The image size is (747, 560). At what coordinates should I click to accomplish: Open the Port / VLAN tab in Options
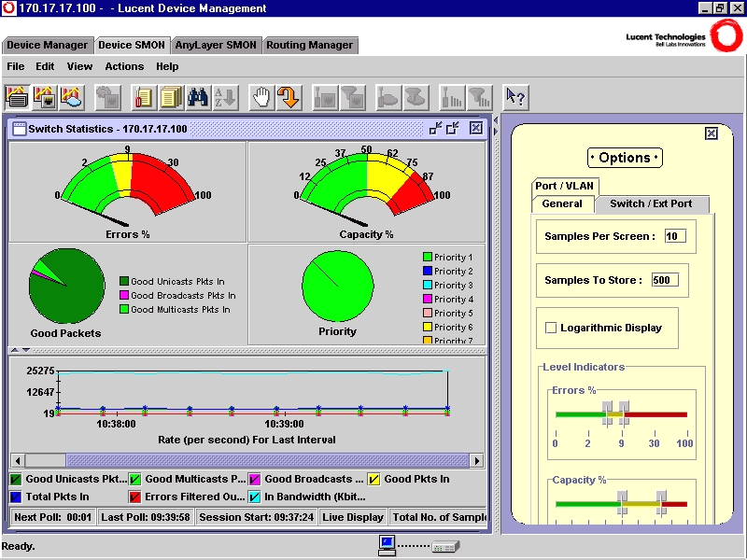(566, 186)
